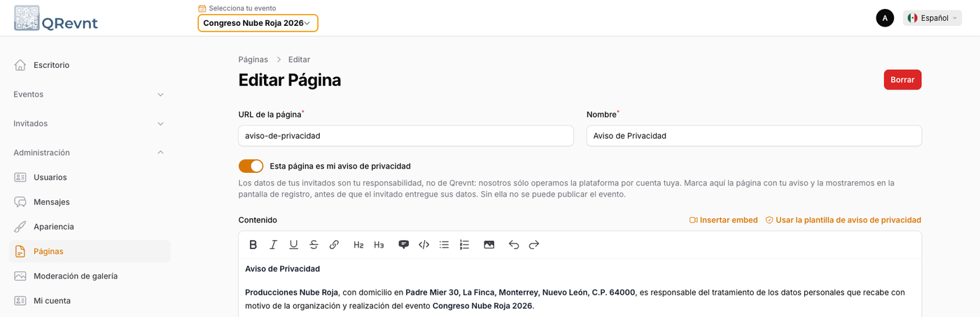Click the Usuarios ID card icon
Image resolution: width=980 pixels, height=317 pixels.
tap(20, 177)
